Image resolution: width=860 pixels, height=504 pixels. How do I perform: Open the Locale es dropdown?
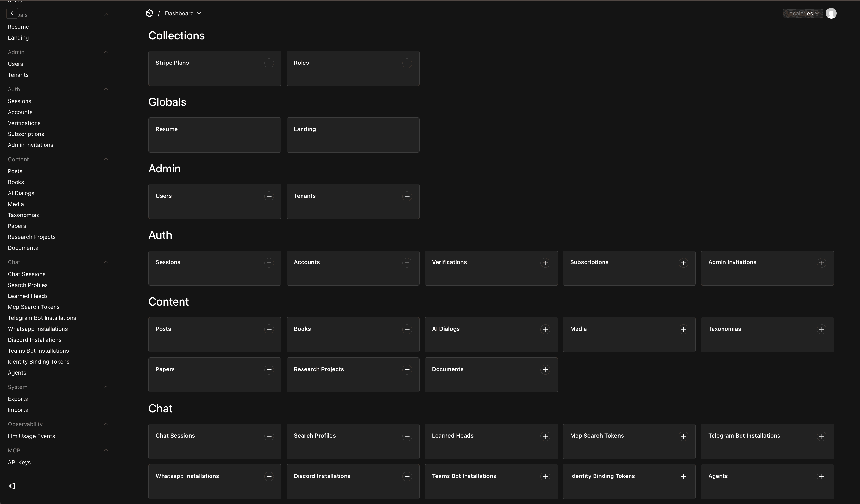803,13
